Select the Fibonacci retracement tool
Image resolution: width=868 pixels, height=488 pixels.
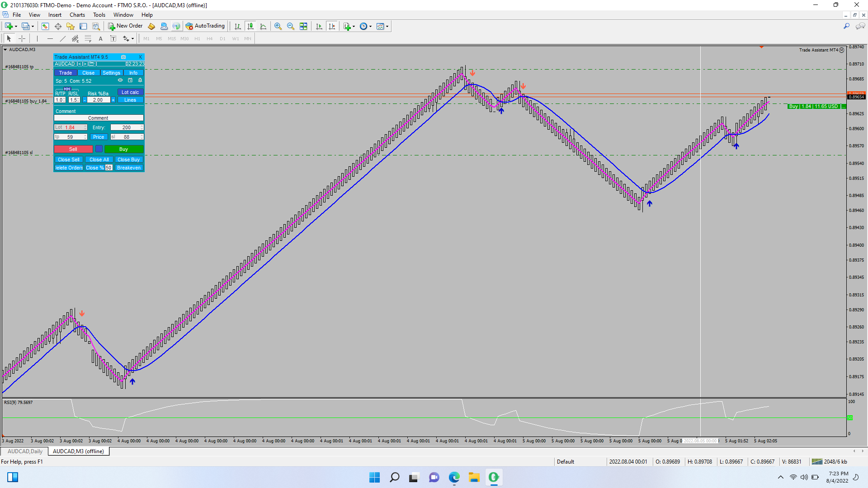point(88,39)
